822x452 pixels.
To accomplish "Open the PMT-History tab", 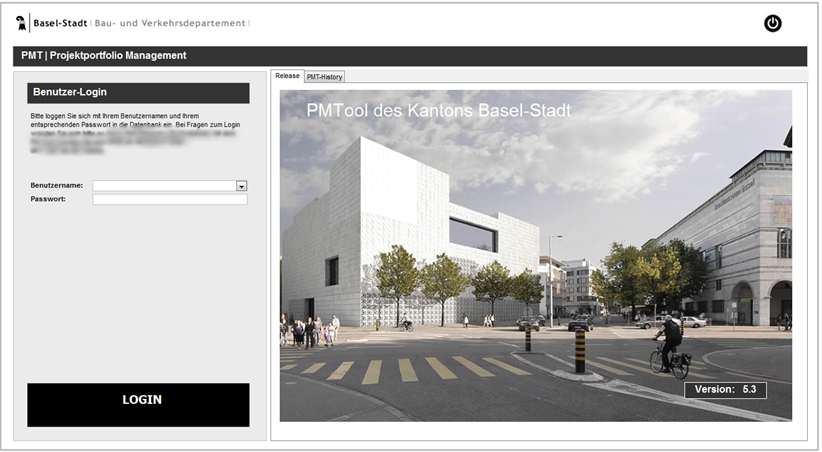I will tap(324, 76).
